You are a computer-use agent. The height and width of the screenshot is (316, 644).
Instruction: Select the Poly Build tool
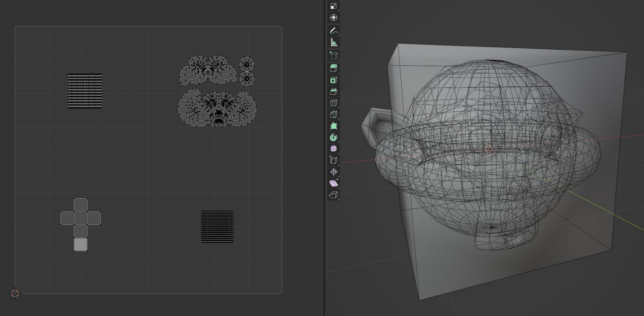click(334, 126)
